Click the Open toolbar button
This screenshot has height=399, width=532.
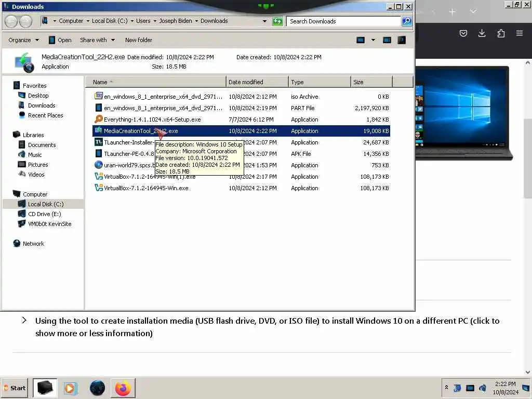click(x=60, y=40)
